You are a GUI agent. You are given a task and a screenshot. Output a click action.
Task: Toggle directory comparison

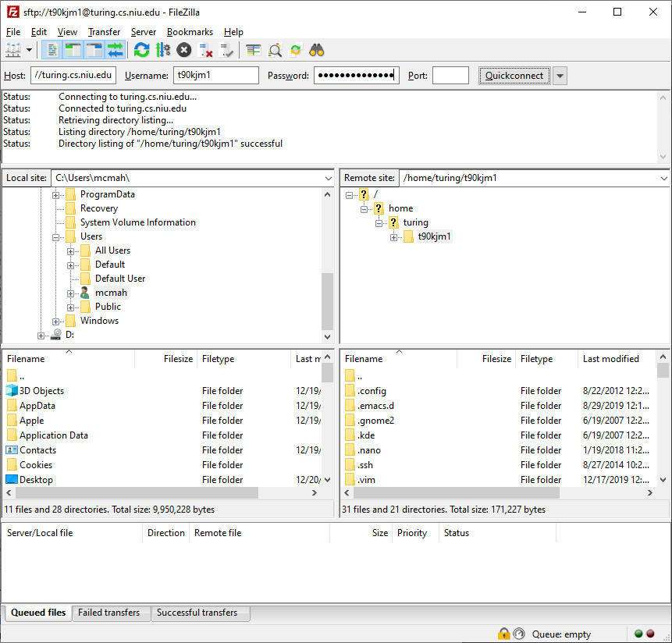[x=275, y=51]
